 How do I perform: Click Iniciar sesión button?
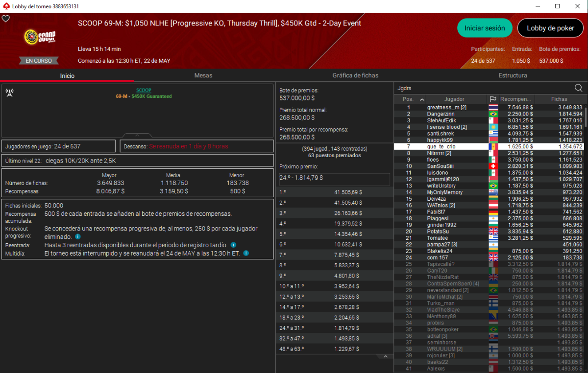485,28
